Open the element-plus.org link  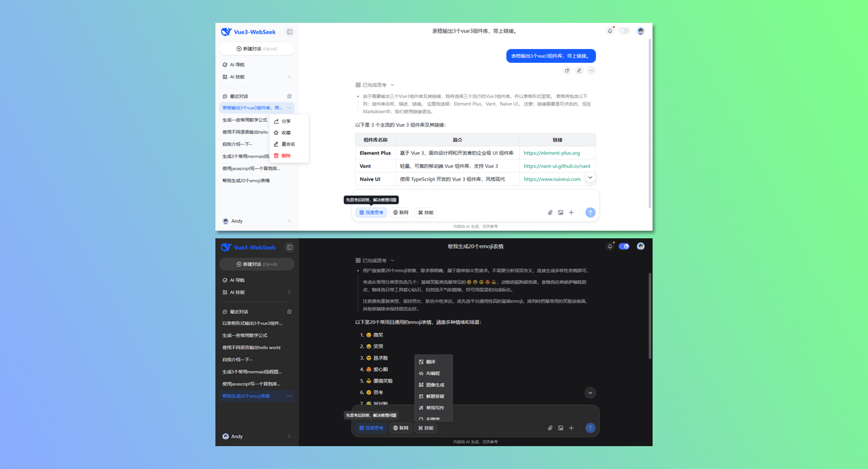[x=552, y=153]
